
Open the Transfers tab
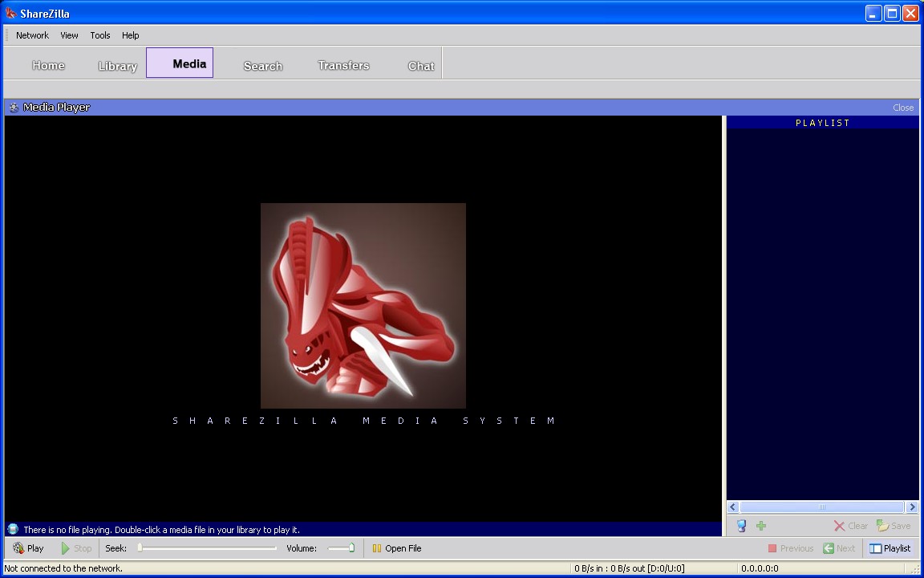click(x=343, y=65)
